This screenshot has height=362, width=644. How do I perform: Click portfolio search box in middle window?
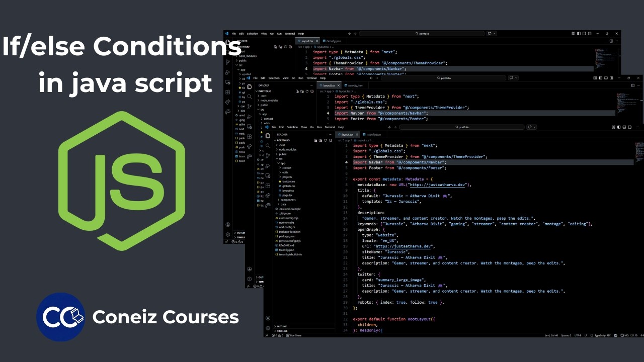[x=443, y=78]
